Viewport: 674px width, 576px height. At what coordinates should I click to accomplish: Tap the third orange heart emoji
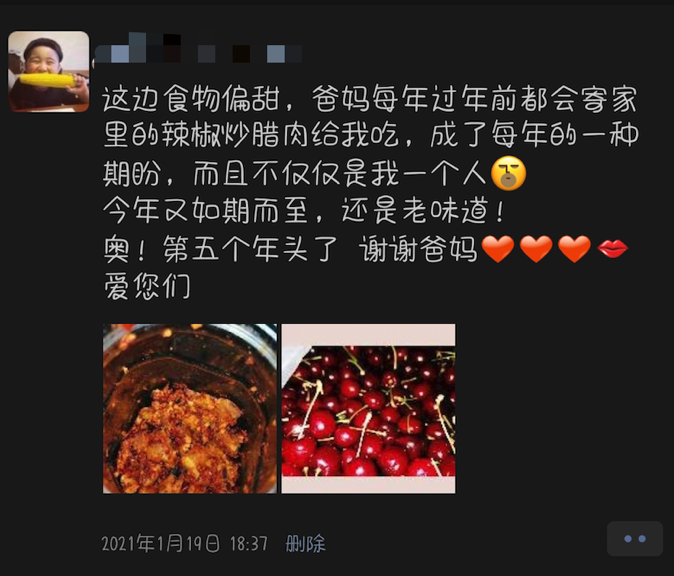[x=574, y=249]
